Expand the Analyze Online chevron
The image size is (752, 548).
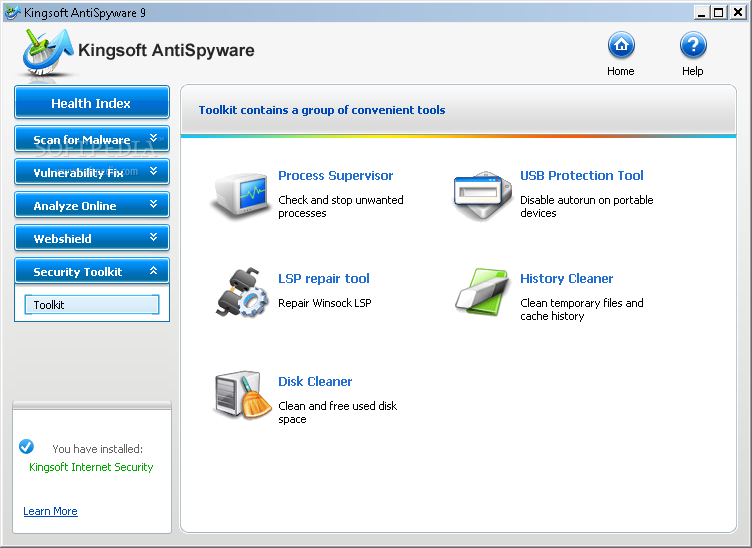[153, 204]
